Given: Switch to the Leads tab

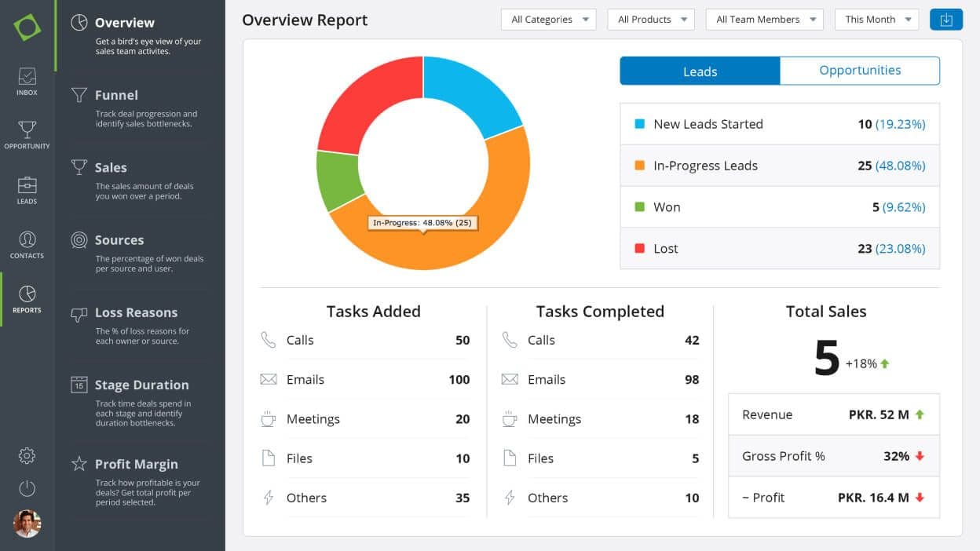Looking at the screenshot, I should pyautogui.click(x=700, y=71).
